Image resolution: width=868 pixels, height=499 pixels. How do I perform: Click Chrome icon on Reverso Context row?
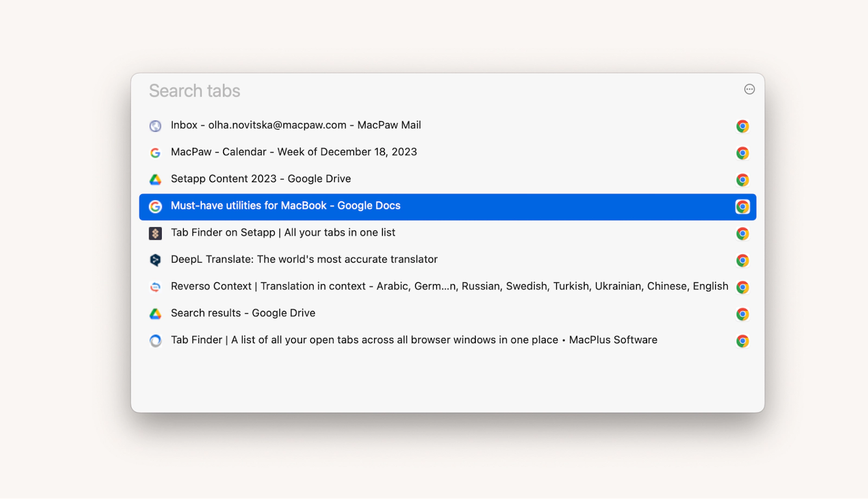[x=743, y=287]
